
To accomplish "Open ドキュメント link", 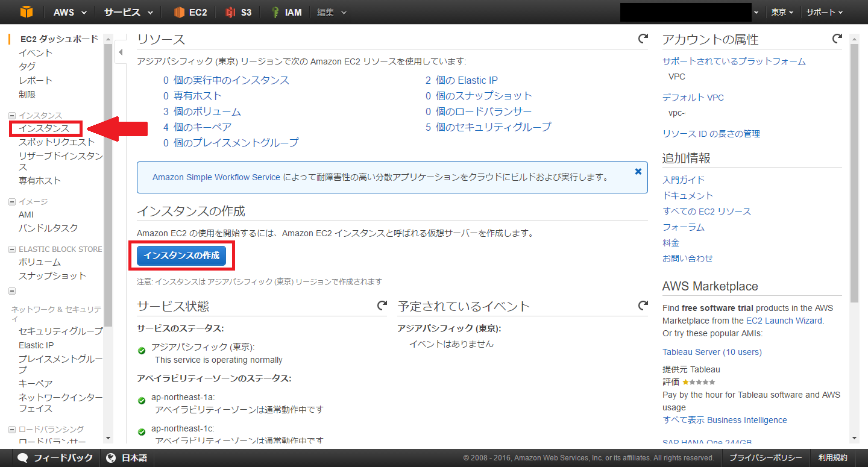I will tap(688, 195).
